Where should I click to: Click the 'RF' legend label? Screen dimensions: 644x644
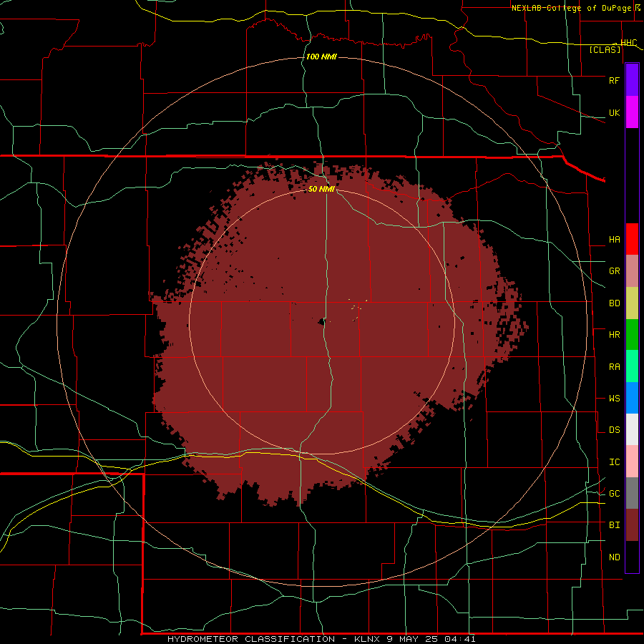click(x=614, y=80)
